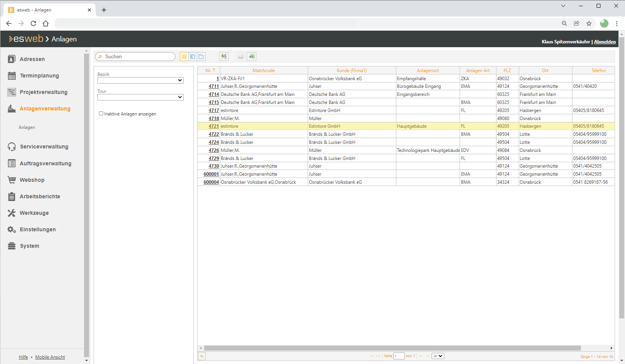Click the esweb logo

coord(26,39)
